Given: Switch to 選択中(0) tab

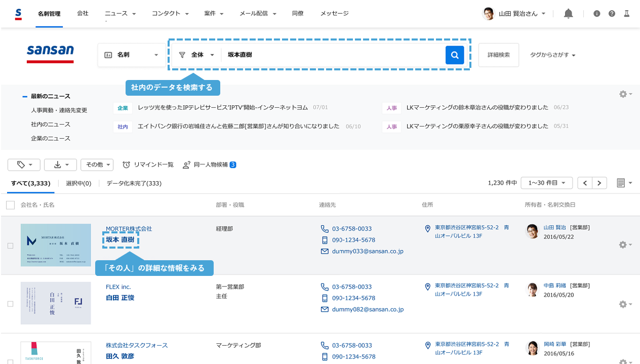Looking at the screenshot, I should 78,183.
